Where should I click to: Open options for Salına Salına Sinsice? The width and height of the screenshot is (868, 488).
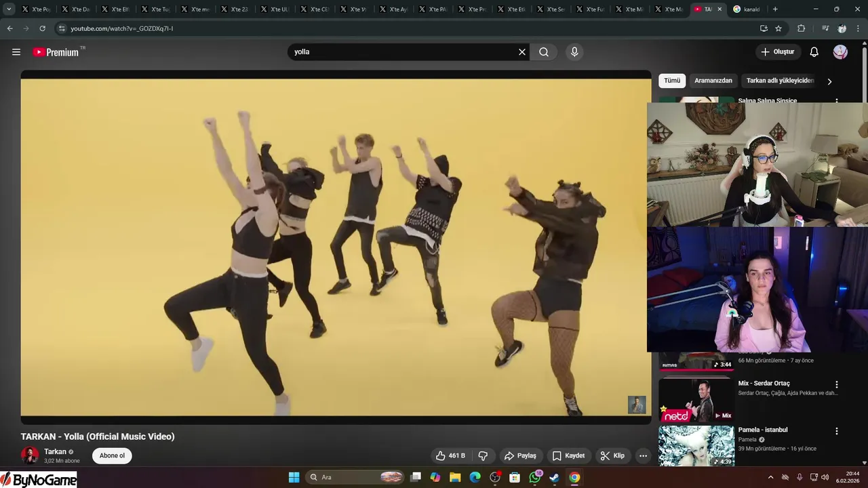click(836, 101)
